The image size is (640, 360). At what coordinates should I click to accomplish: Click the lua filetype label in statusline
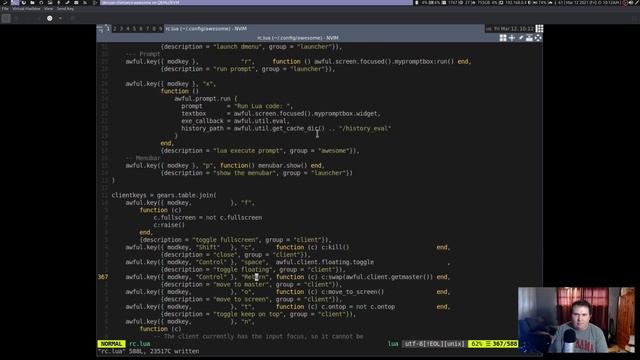coord(393,344)
